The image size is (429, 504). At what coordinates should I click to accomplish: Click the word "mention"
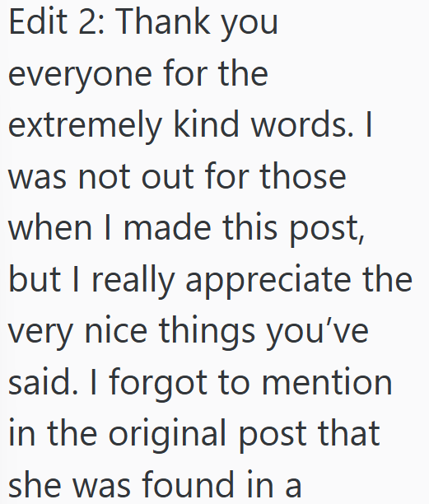[327, 381]
